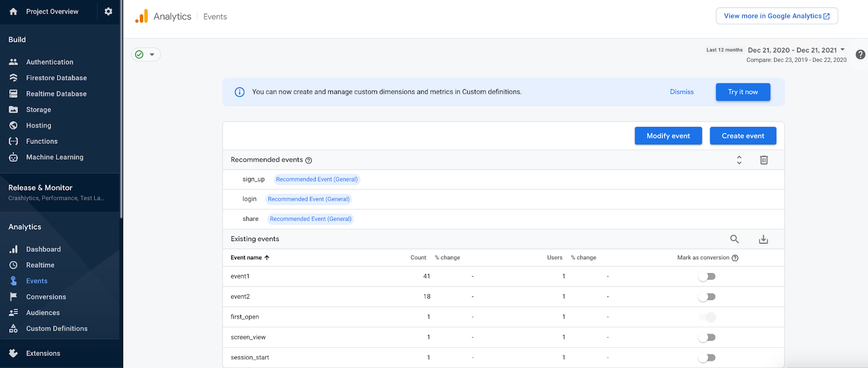Toggle event1 as conversion
Viewport: 868px width, 368px height.
707,277
